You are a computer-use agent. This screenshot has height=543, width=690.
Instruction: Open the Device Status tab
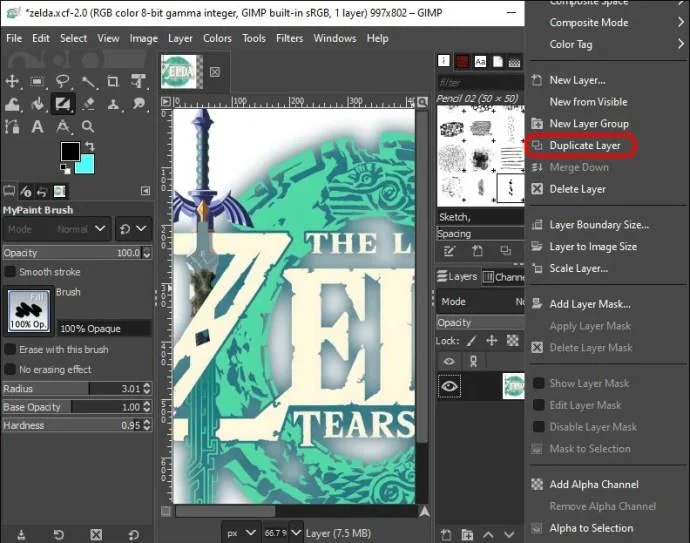26,191
